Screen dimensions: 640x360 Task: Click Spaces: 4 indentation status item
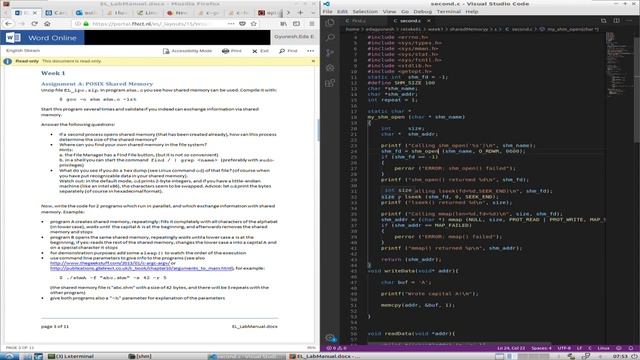541,348
